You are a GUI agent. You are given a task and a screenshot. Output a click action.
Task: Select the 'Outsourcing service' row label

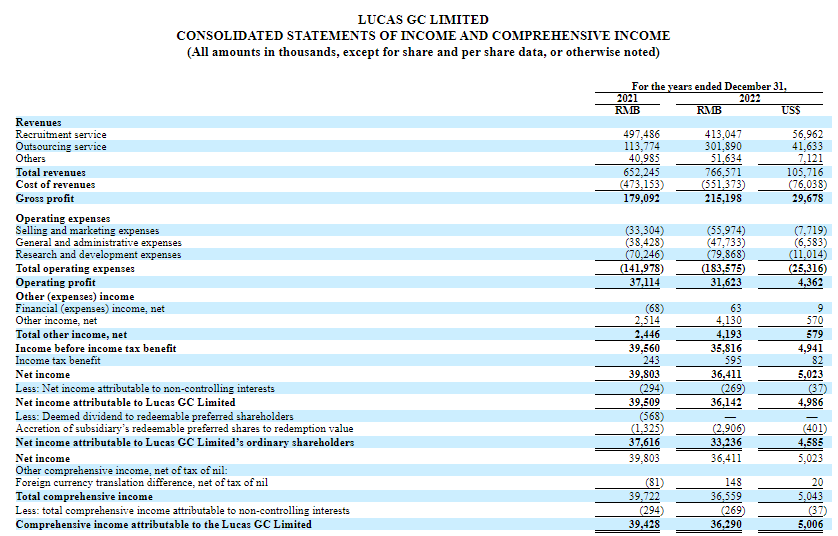click(x=61, y=146)
